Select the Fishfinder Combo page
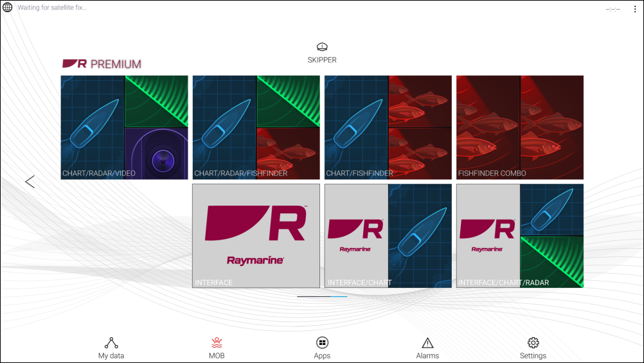Screen dimensions: 644x363 pyautogui.click(x=520, y=127)
